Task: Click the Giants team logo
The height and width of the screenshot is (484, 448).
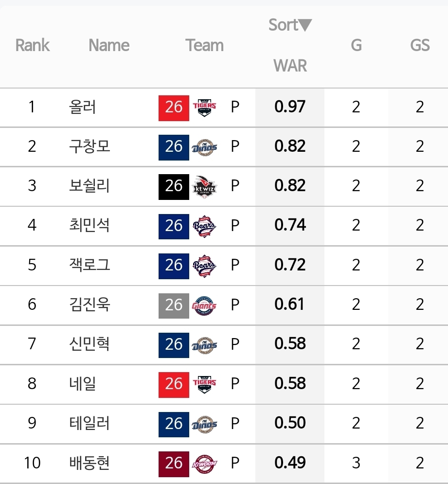Action: 204,305
